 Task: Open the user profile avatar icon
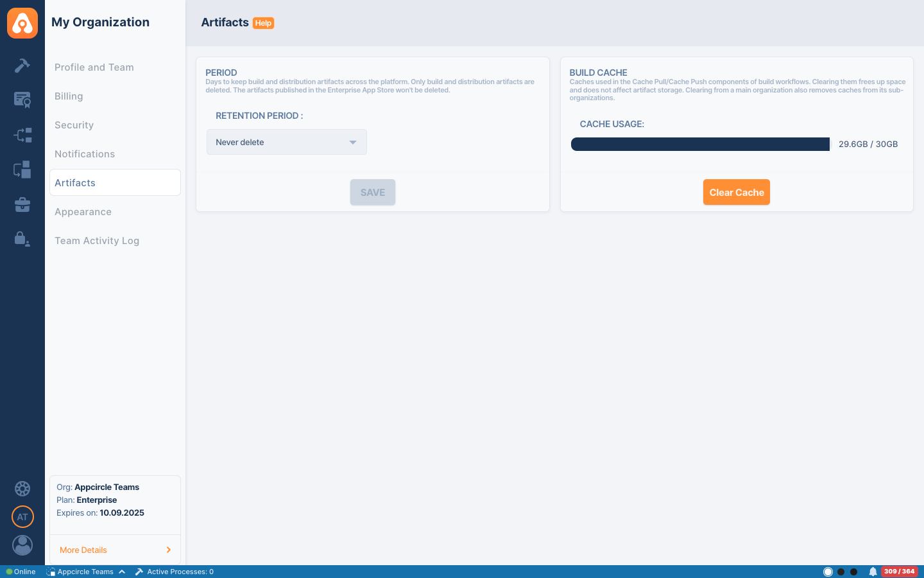tap(22, 545)
